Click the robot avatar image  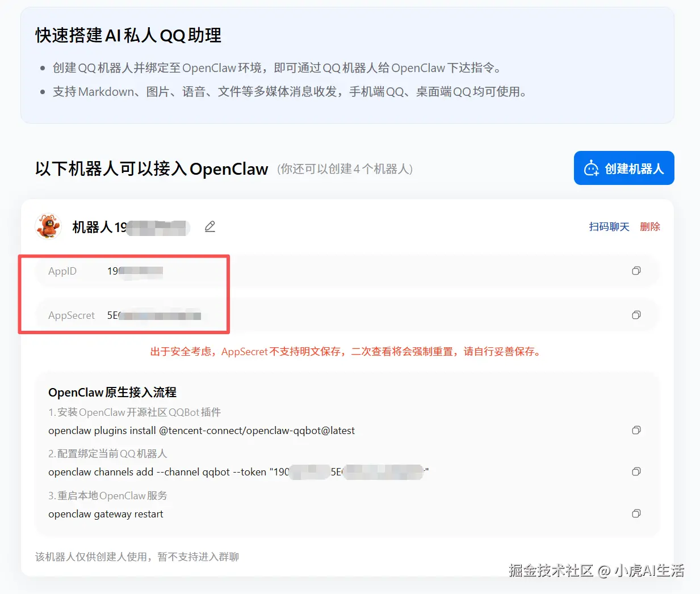click(48, 226)
